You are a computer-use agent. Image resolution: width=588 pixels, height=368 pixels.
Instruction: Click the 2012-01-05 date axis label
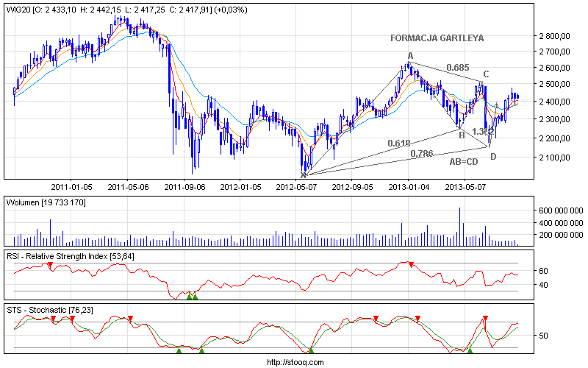[240, 187]
